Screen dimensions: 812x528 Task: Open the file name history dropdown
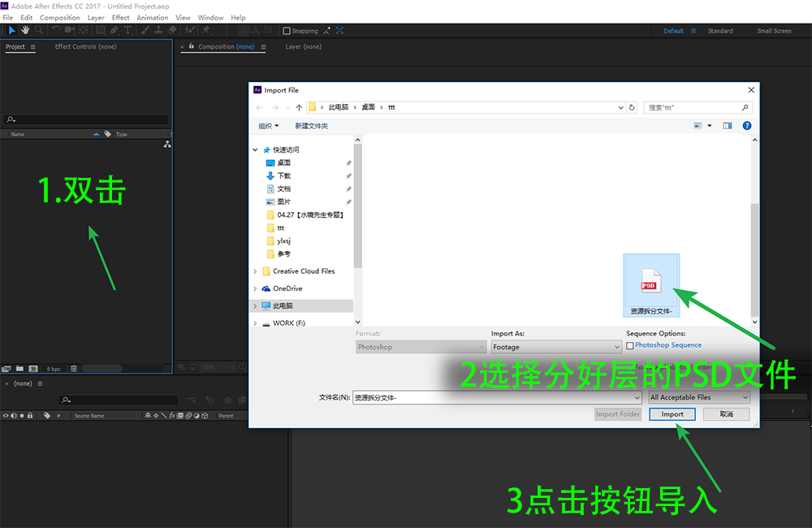(637, 397)
